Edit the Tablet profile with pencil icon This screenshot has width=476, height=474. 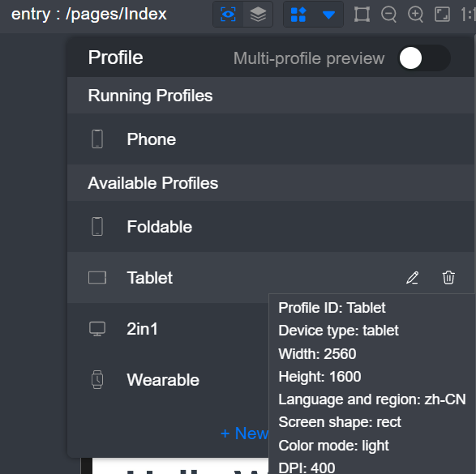coord(412,277)
